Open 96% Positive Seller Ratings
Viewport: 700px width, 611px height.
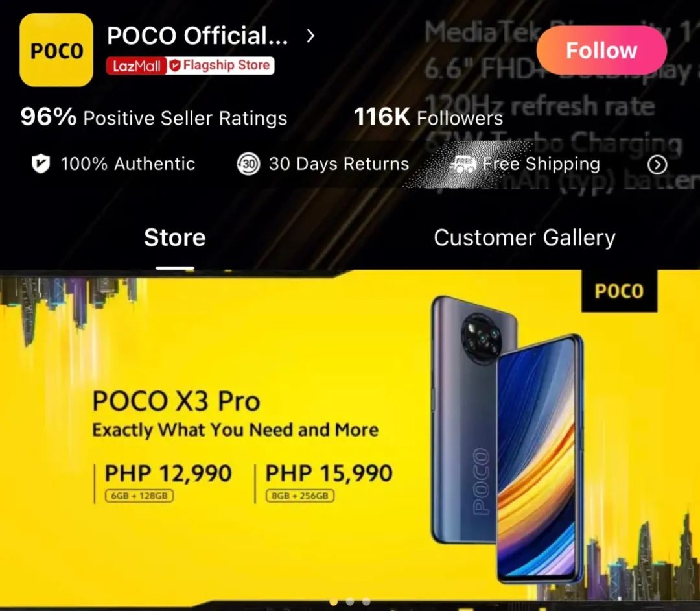[154, 117]
